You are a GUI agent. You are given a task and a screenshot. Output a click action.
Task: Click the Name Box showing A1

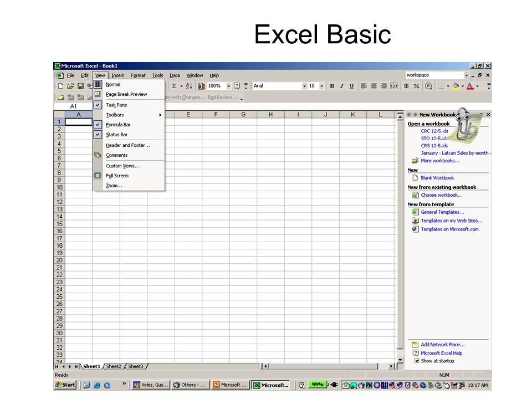(x=73, y=106)
